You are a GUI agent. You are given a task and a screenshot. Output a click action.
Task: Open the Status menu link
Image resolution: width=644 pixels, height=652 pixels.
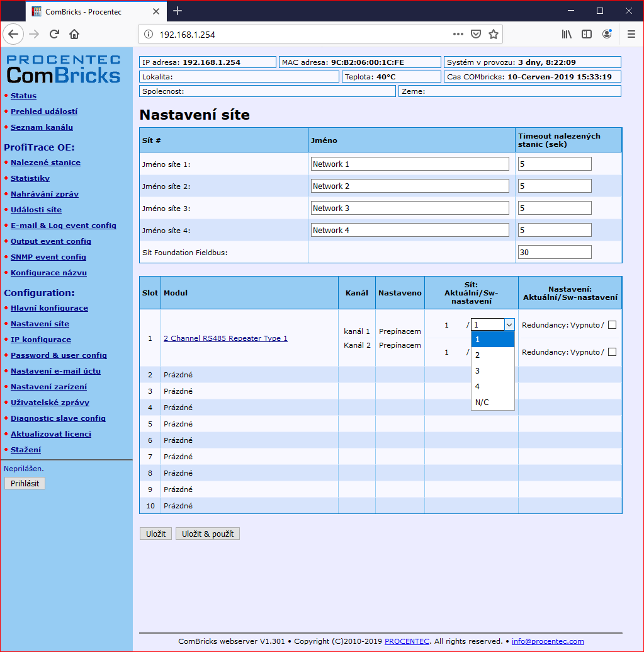(x=24, y=96)
